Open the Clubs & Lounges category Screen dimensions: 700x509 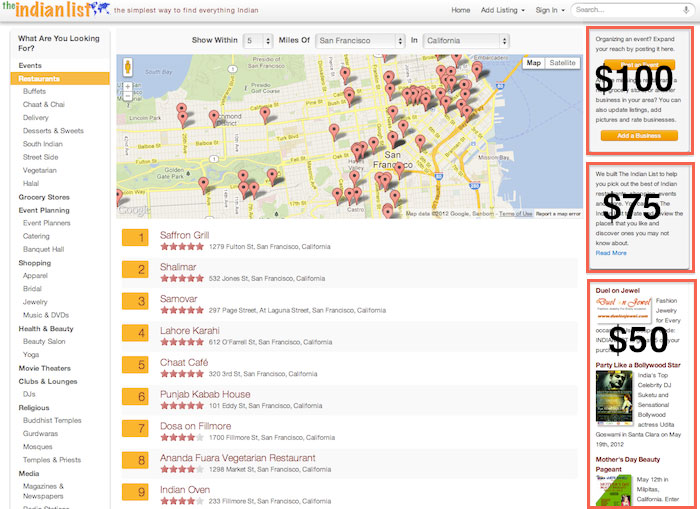click(48, 381)
